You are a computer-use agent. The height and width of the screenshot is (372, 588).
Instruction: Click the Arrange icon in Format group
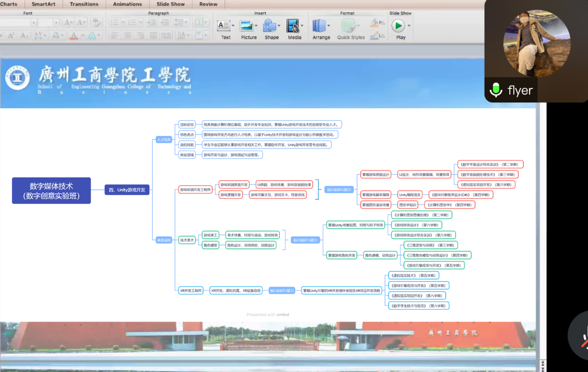(319, 26)
